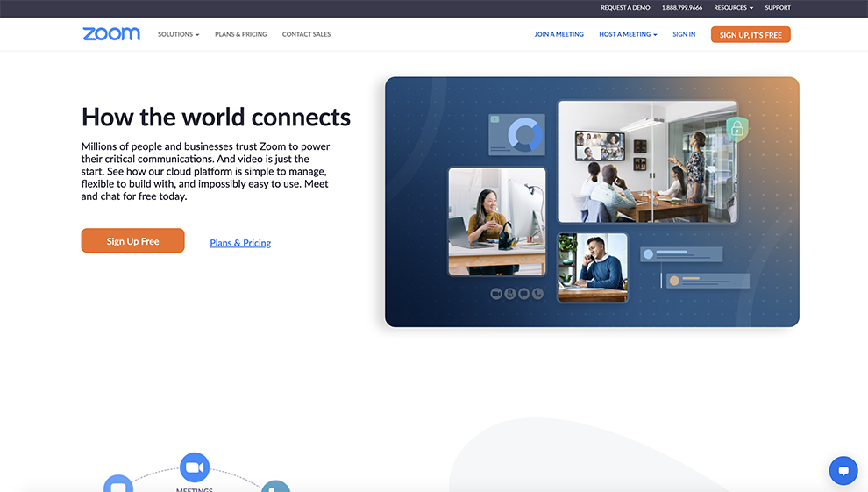Open the Support link in the top bar
Viewport: 868px width, 492px height.
778,8
